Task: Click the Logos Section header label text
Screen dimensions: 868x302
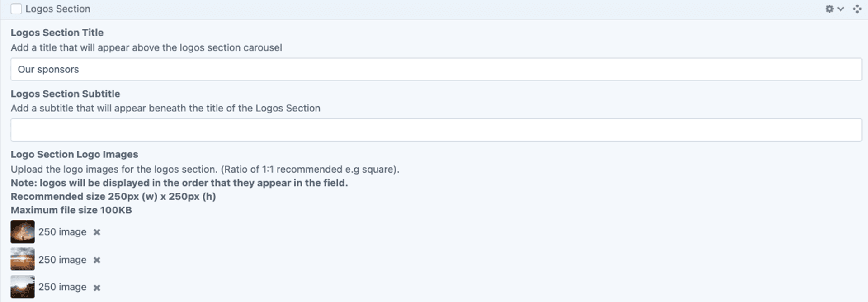Action: [58, 9]
